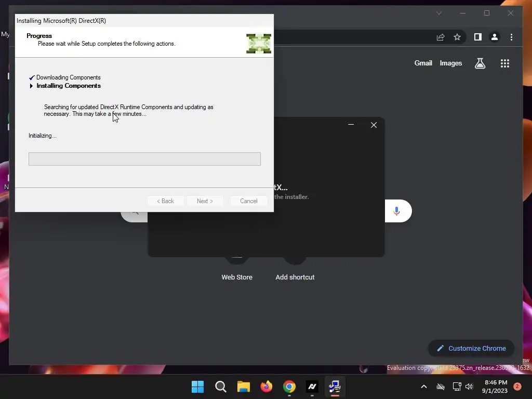Click the DirectX setup taskbar icon
The width and height of the screenshot is (532, 399).
pos(335,387)
